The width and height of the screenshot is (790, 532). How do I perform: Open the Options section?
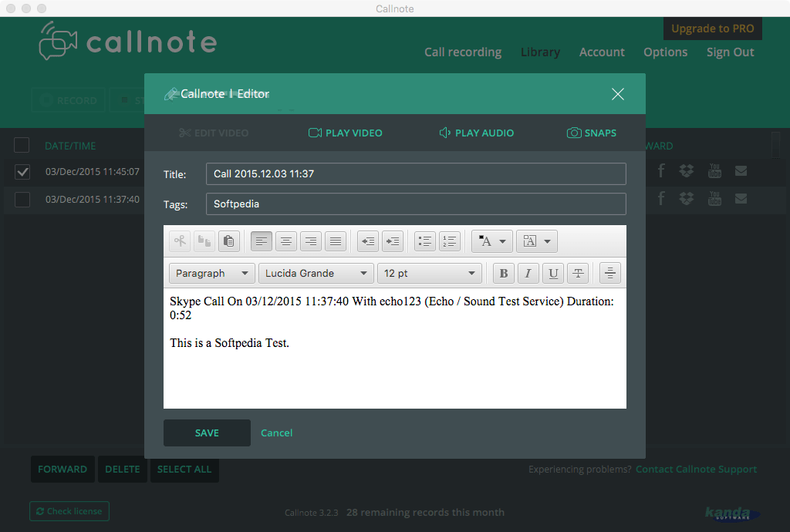coord(666,52)
